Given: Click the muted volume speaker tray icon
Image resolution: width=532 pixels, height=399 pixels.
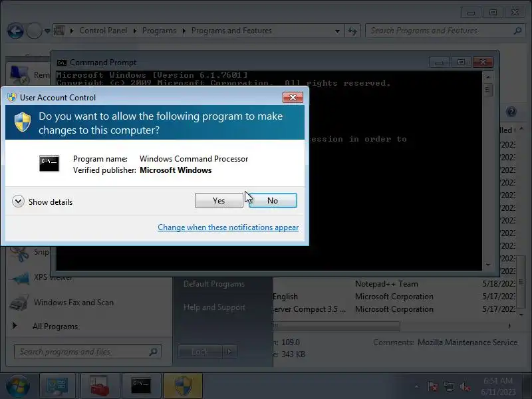Looking at the screenshot, I should tap(464, 386).
